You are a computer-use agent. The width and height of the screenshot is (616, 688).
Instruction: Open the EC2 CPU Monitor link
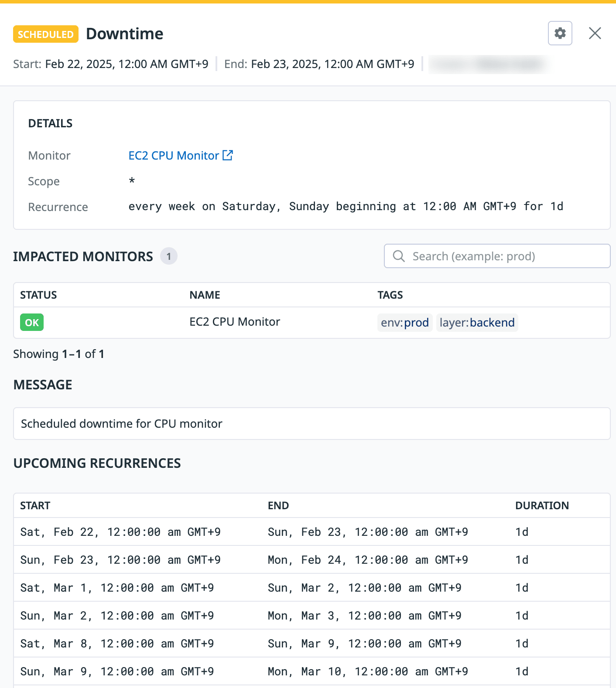174,156
